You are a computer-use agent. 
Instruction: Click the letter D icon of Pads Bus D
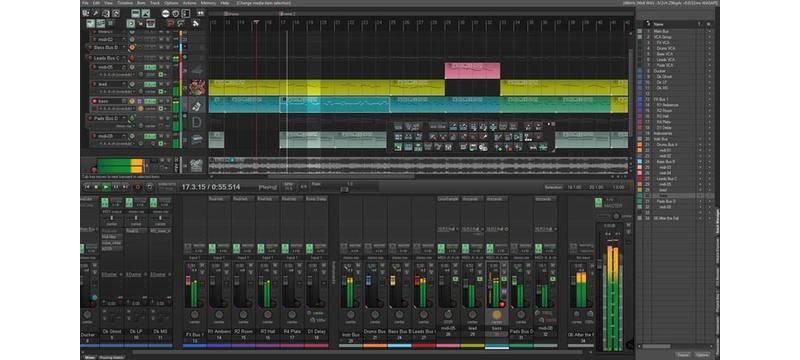[x=196, y=122]
